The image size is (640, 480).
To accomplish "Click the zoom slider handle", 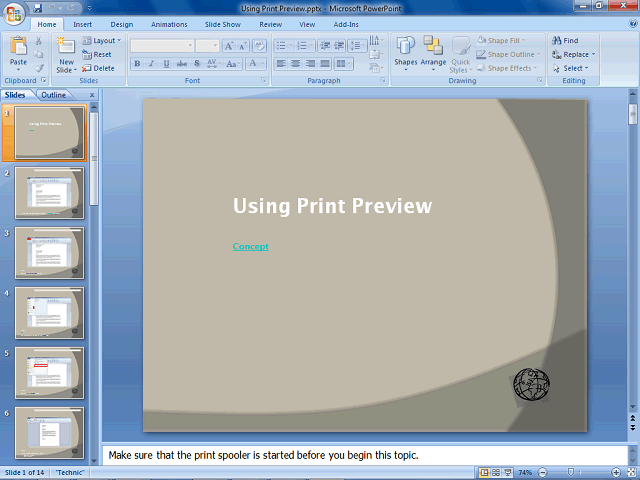I will [571, 472].
